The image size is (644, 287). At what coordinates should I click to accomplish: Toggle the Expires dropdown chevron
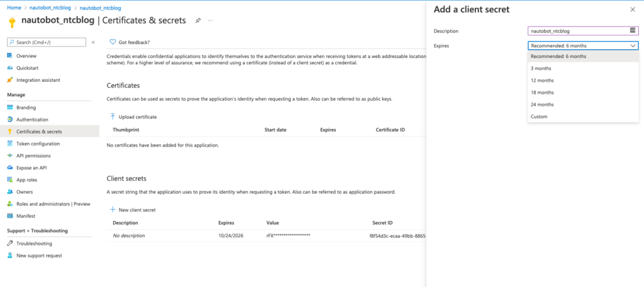click(633, 46)
